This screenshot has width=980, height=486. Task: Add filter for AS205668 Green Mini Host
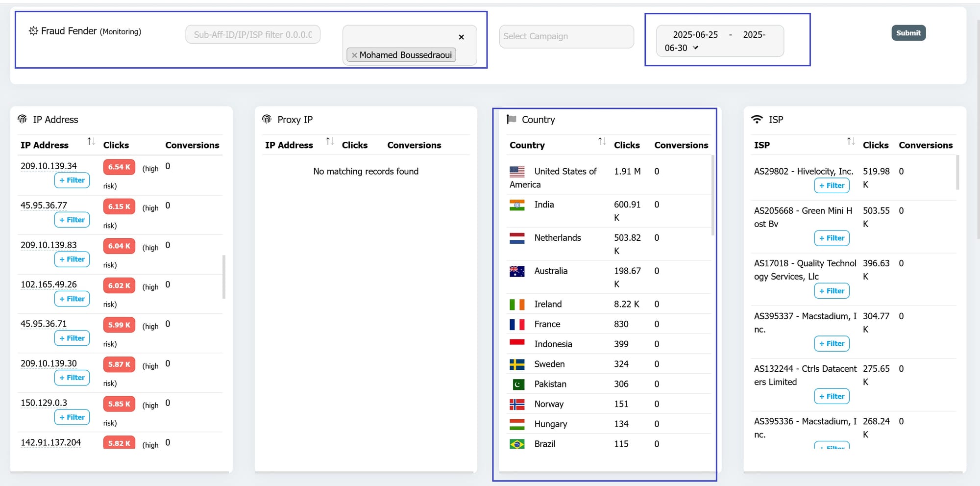pos(832,238)
